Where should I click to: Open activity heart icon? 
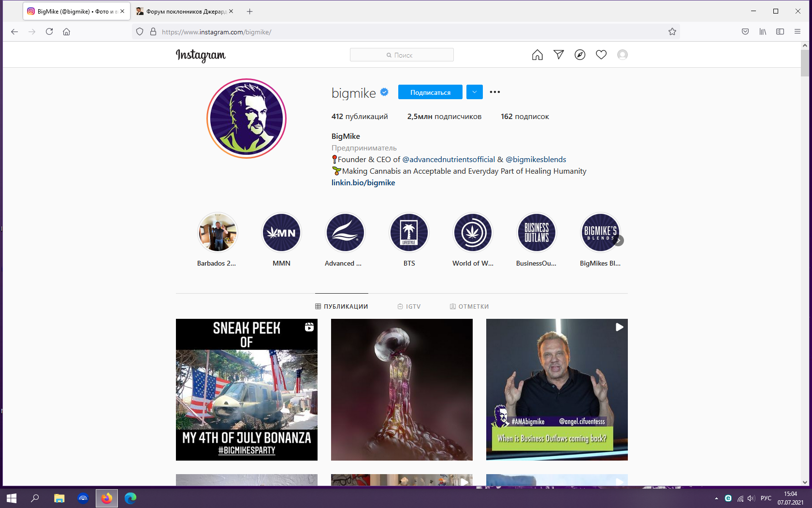tap(601, 55)
